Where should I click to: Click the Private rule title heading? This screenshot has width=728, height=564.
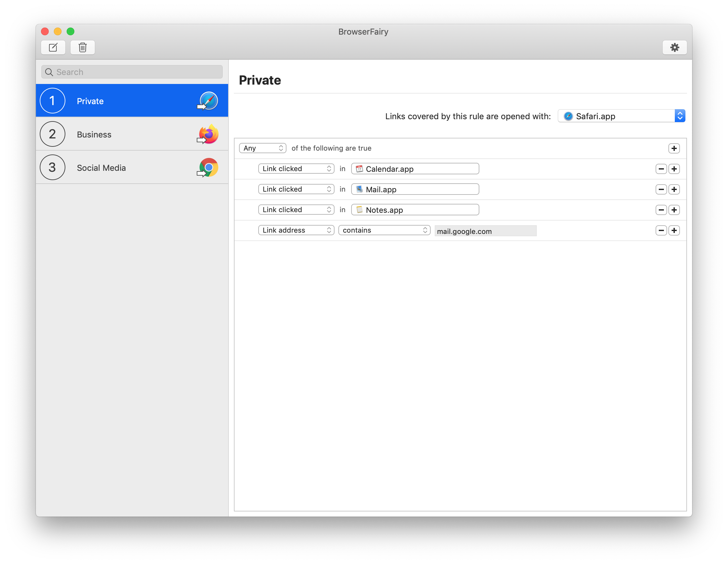point(260,80)
